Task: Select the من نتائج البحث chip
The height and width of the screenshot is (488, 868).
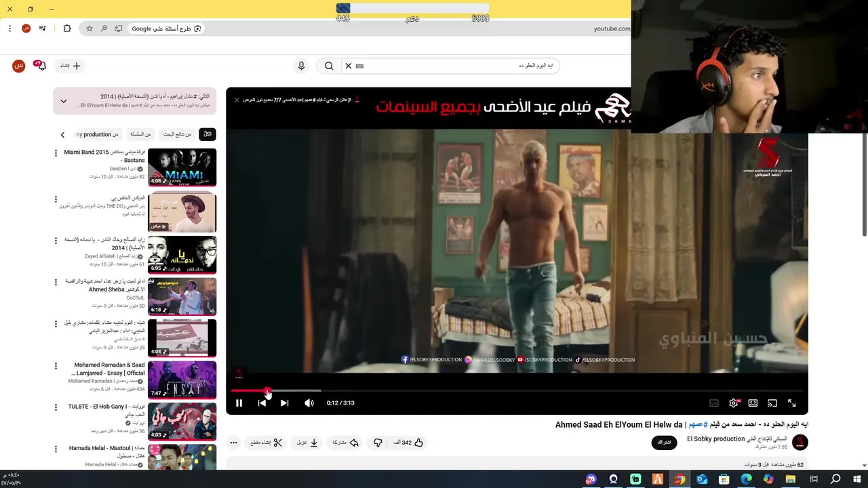Action: tap(177, 134)
